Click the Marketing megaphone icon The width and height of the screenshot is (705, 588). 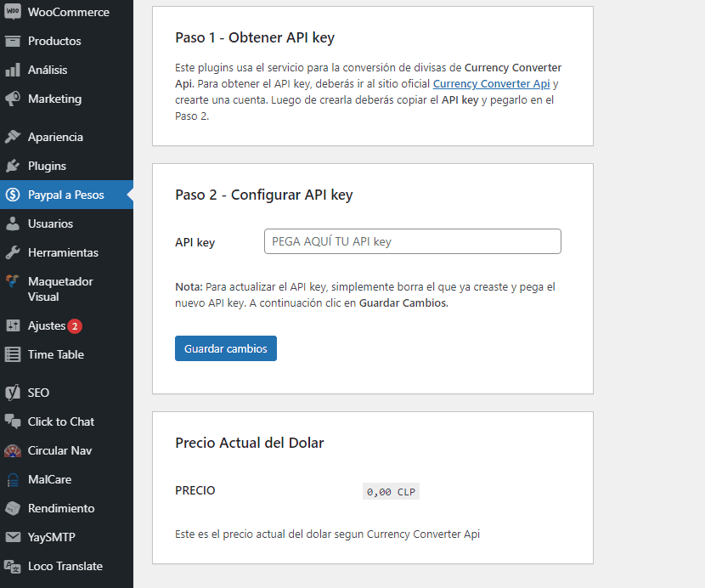tap(13, 99)
